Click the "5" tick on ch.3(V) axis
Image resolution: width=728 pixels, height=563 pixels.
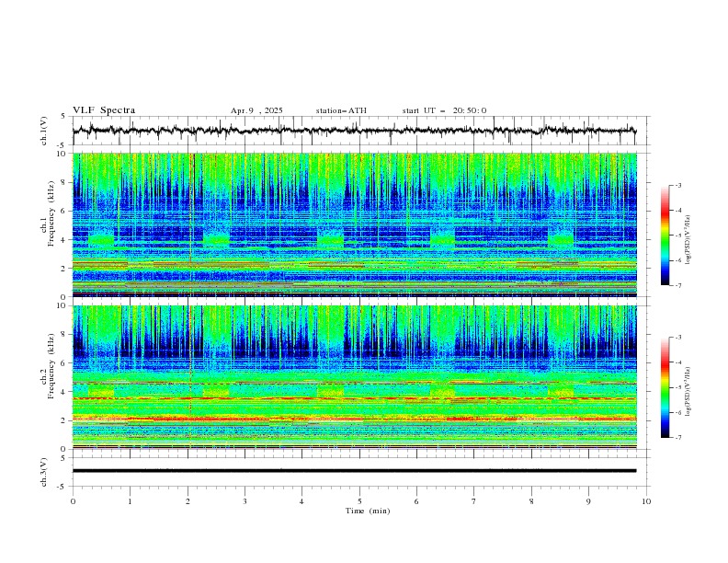[x=63, y=458]
